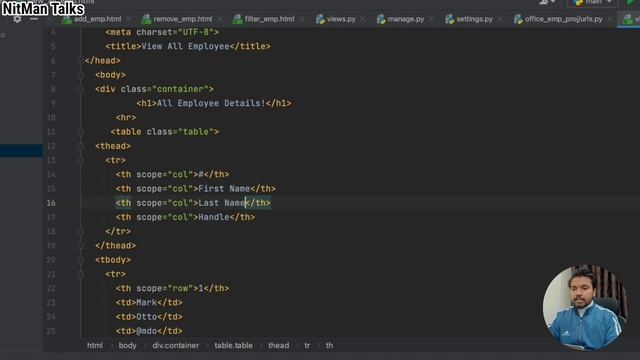Collapse the </head> fold marker on line 6
The width and height of the screenshot is (640, 360).
click(80, 61)
